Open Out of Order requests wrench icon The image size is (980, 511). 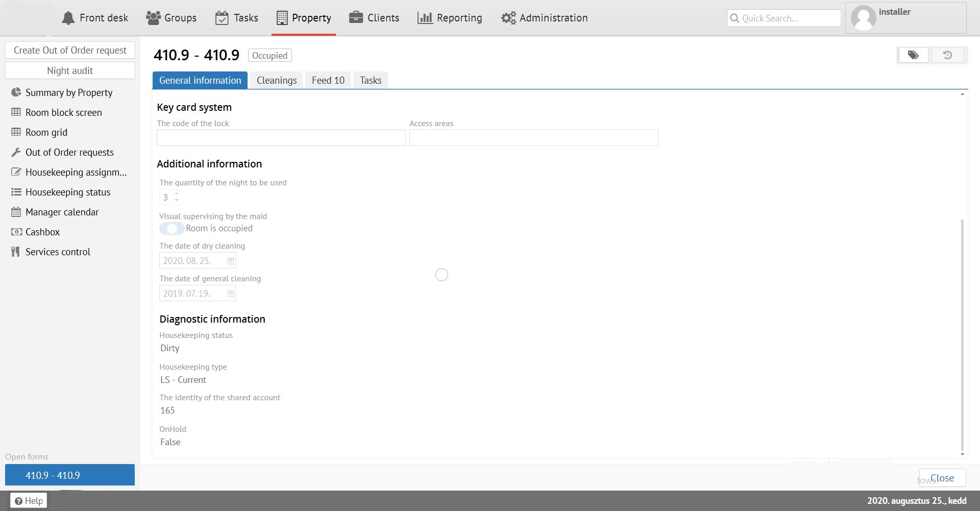(x=16, y=152)
